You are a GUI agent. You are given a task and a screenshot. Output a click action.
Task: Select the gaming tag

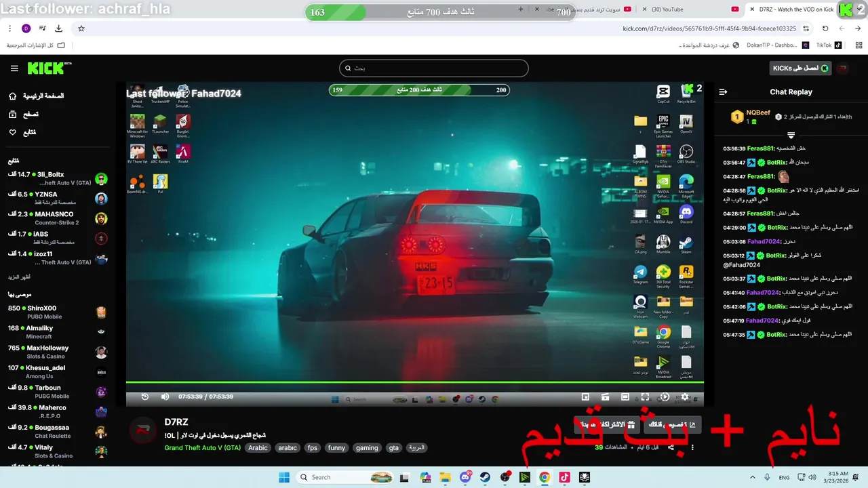tap(367, 448)
